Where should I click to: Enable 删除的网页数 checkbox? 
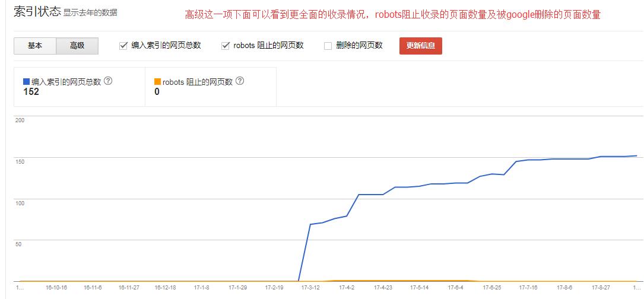coord(328,46)
